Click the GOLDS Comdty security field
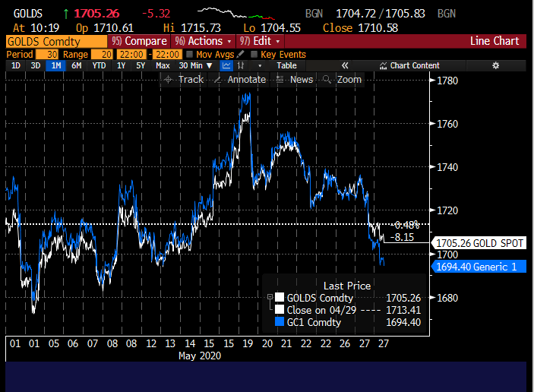The height and width of the screenshot is (392, 534). click(x=56, y=42)
